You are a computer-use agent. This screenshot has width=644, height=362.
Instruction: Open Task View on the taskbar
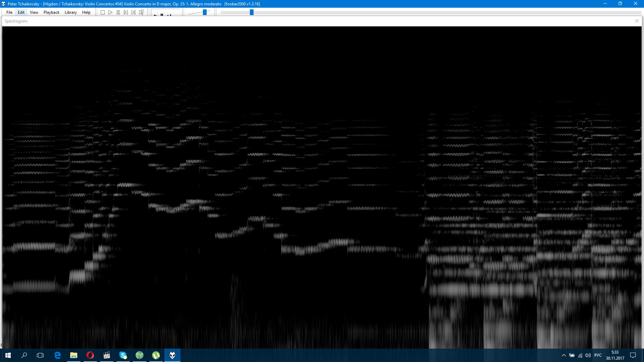[x=40, y=355]
